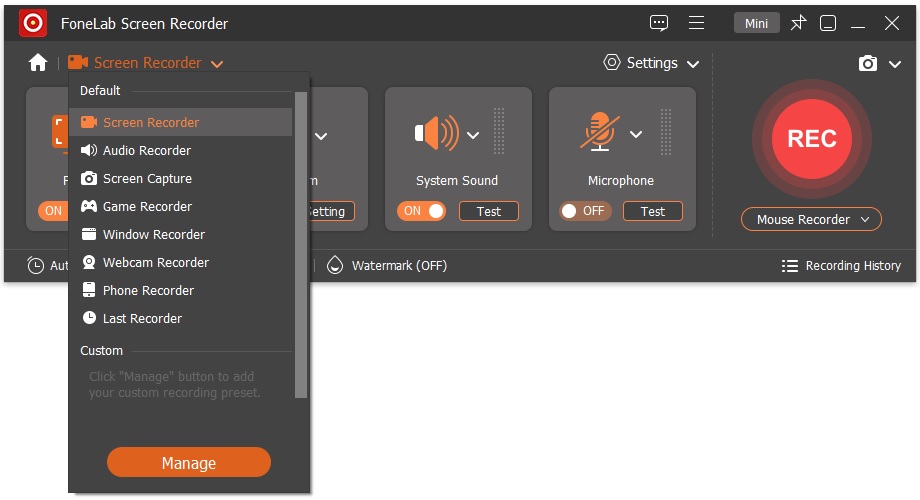Click the orange camcorder icon beside Screen Recorder title

[77, 62]
